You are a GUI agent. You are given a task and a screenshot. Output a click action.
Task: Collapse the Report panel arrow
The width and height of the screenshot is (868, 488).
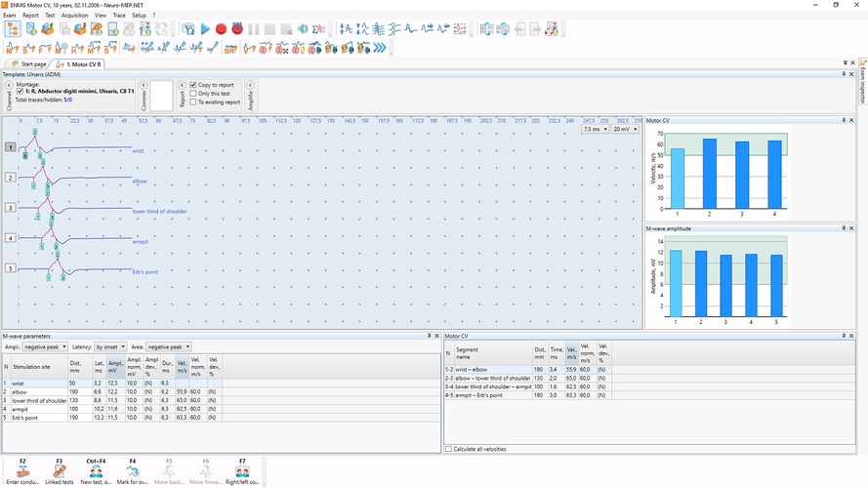pyautogui.click(x=182, y=85)
